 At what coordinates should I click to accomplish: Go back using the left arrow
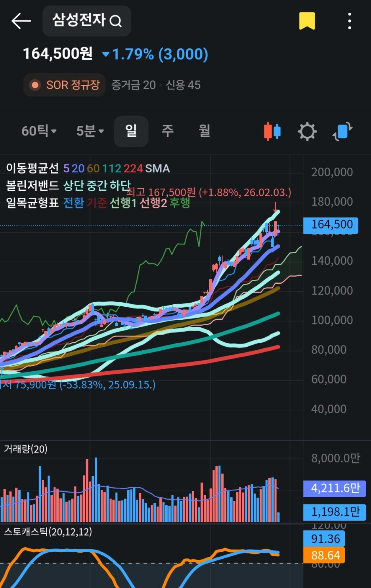click(x=21, y=21)
